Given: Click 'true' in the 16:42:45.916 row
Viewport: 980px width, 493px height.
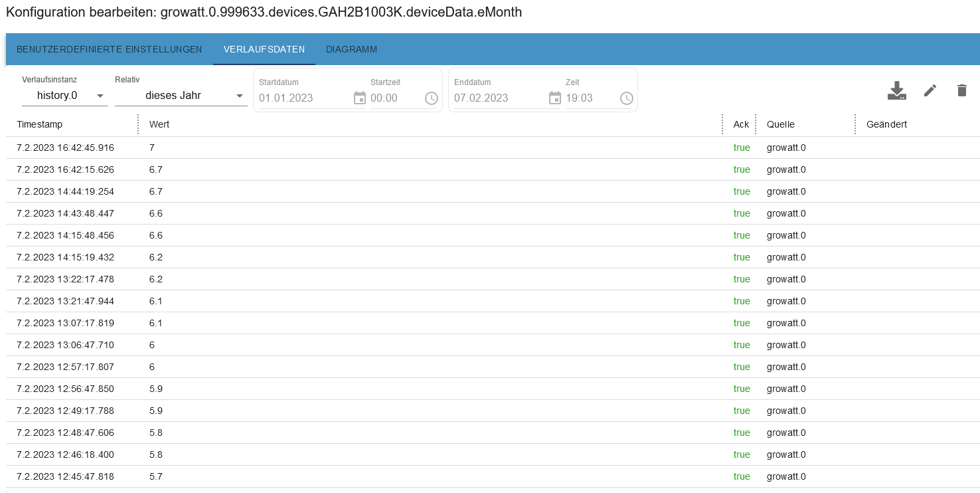Looking at the screenshot, I should [x=742, y=148].
